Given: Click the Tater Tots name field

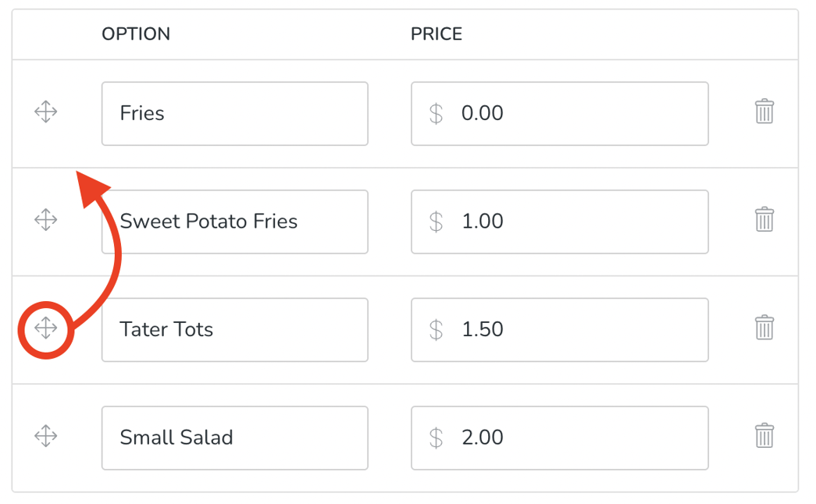Looking at the screenshot, I should tap(234, 329).
